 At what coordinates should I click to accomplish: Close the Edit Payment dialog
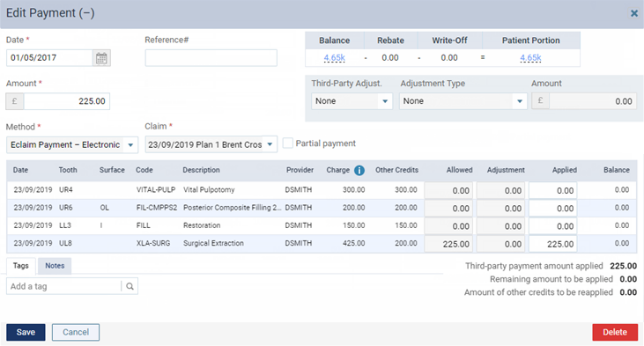tap(634, 13)
